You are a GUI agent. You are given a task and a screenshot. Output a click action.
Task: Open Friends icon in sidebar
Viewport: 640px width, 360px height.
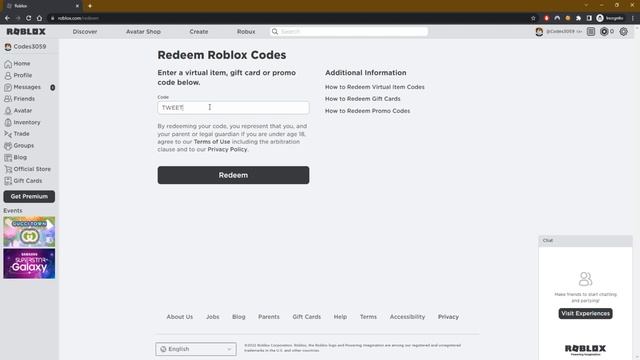pos(8,99)
